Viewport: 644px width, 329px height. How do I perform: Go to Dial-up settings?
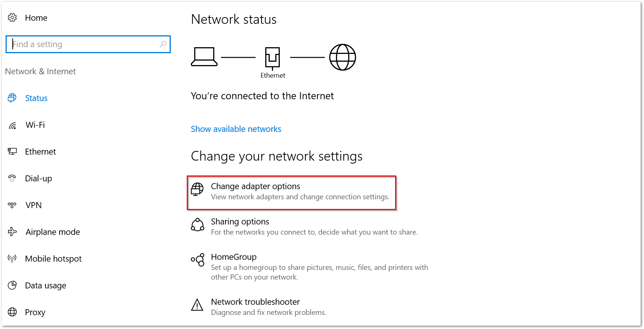pos(38,178)
